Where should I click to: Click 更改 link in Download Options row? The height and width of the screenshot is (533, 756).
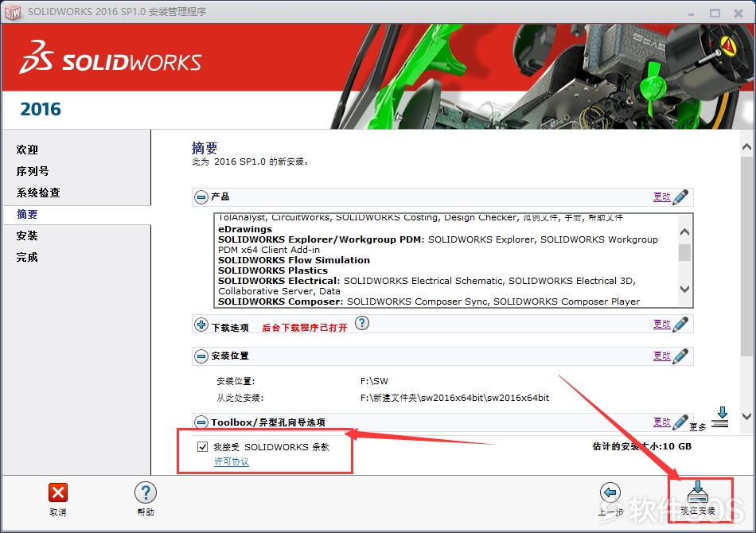coord(661,325)
